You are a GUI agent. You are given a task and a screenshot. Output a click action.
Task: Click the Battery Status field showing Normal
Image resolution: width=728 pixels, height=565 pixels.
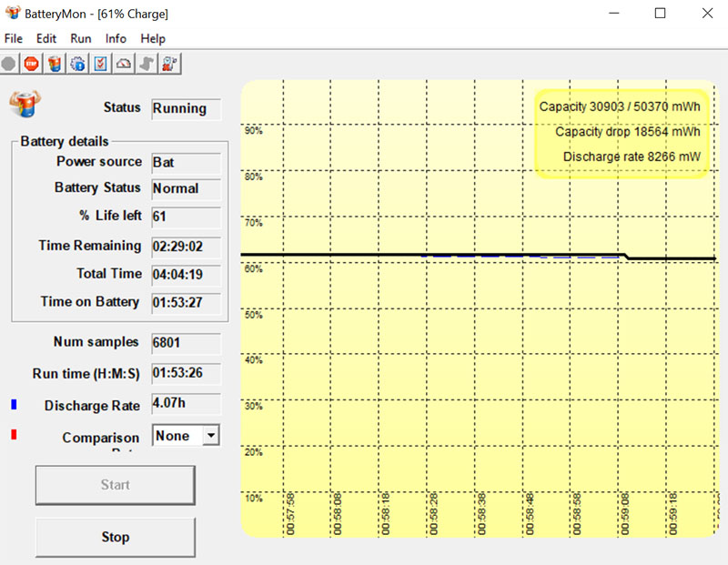187,188
